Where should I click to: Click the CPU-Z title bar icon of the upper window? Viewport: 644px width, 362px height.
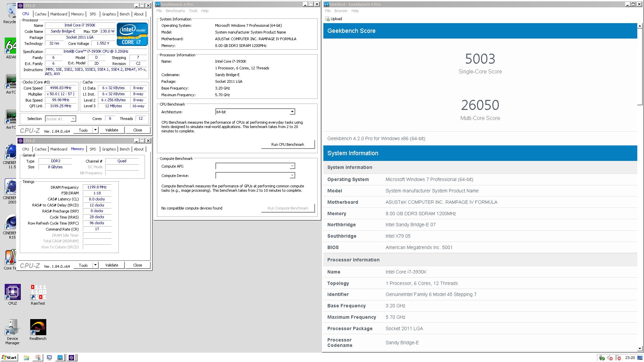tap(20, 5)
